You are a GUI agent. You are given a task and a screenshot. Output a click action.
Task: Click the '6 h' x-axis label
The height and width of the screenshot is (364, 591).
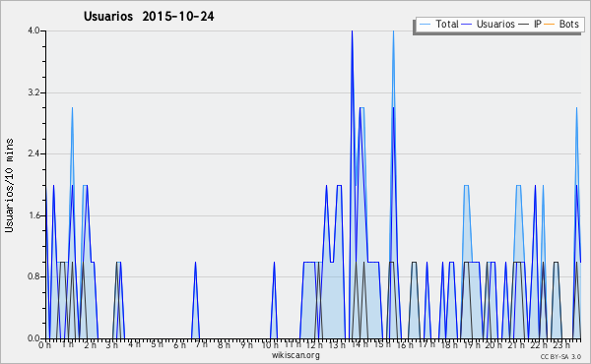pos(179,344)
